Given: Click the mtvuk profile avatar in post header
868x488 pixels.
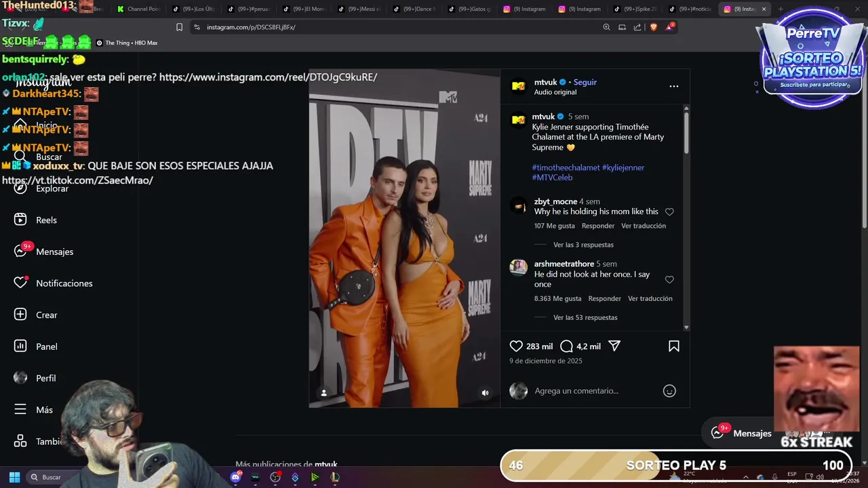Looking at the screenshot, I should point(519,86).
